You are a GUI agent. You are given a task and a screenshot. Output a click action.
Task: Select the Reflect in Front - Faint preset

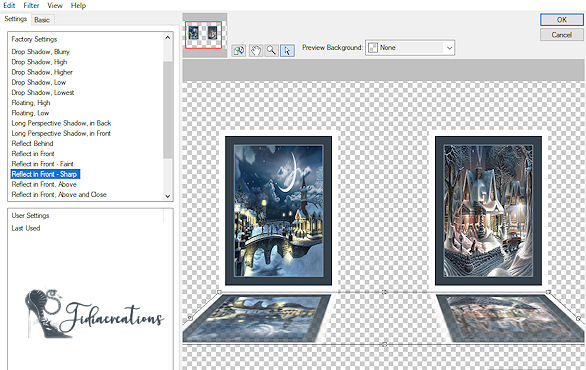pos(42,164)
